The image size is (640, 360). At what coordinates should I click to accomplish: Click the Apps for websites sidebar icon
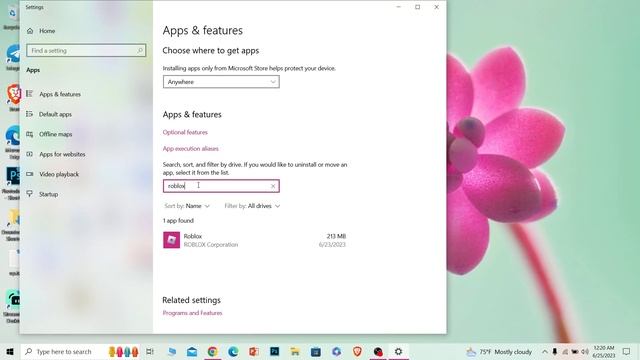[x=29, y=154]
